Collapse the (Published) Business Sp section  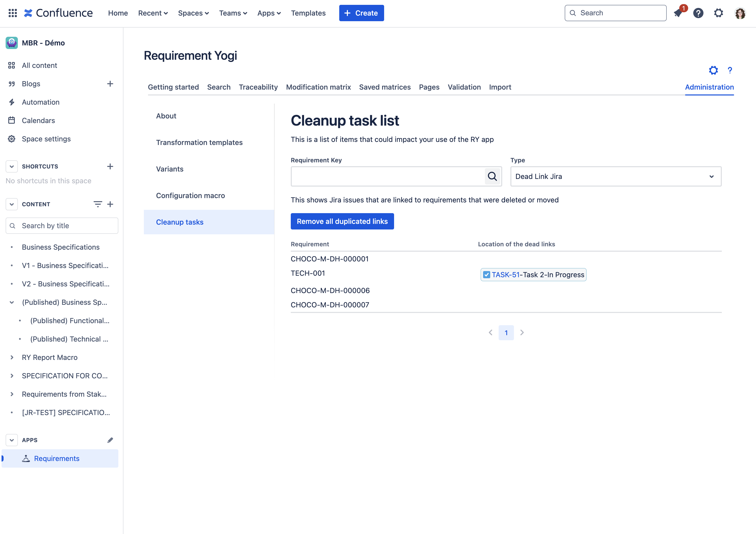point(12,302)
